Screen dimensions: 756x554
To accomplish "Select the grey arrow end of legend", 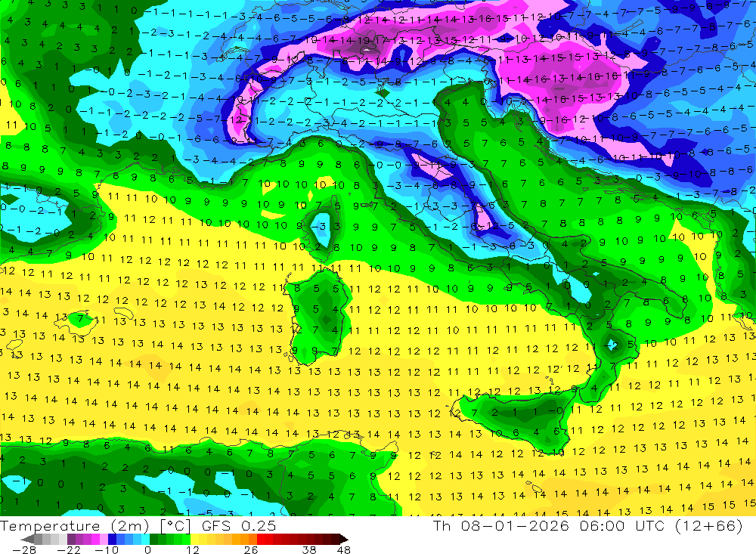I will point(27,539).
